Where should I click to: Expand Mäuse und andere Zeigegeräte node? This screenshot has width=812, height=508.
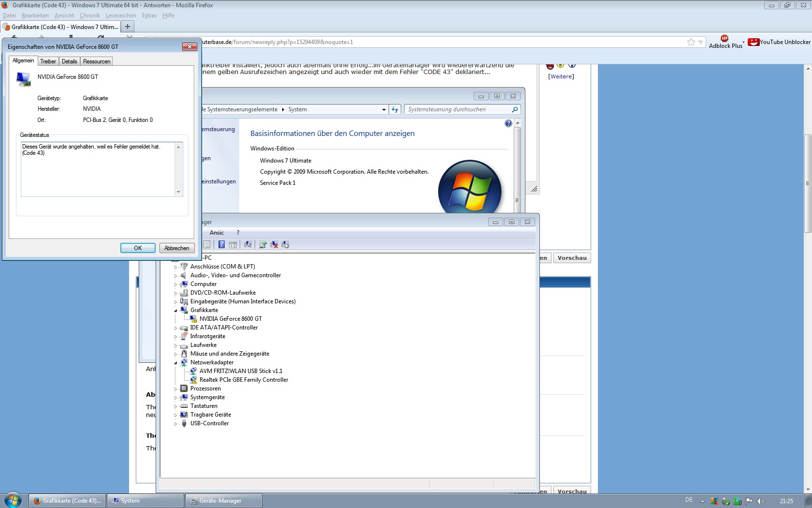click(x=175, y=354)
